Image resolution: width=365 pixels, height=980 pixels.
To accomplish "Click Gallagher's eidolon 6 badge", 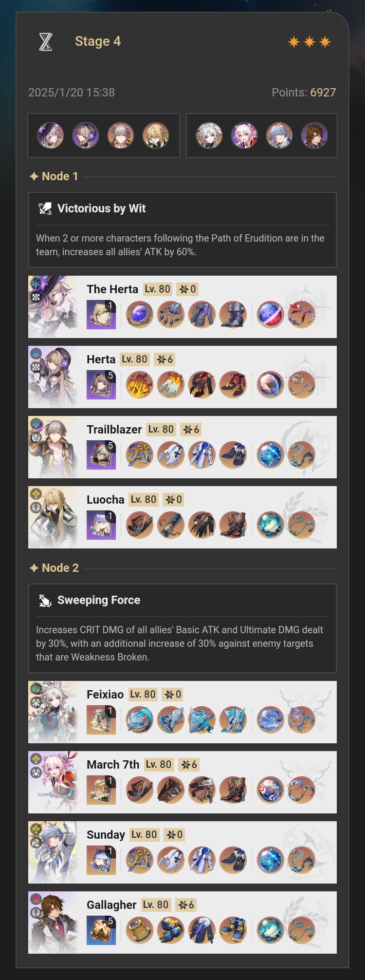I will (186, 905).
